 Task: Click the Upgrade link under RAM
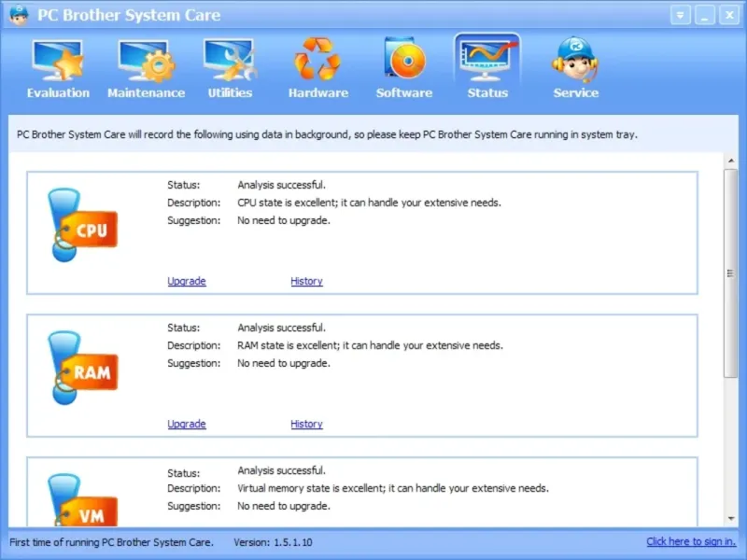[x=187, y=424]
